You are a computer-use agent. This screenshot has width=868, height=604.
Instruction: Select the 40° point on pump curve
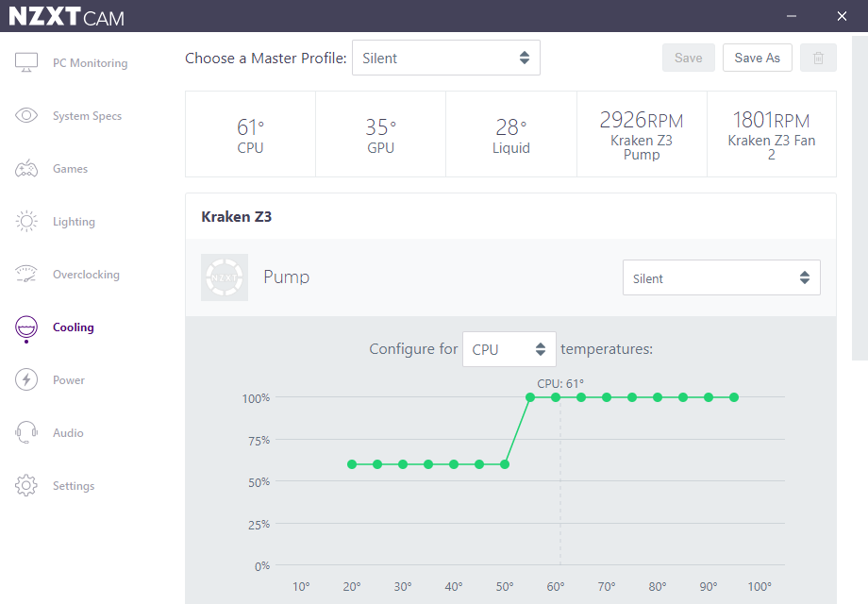pyautogui.click(x=454, y=464)
